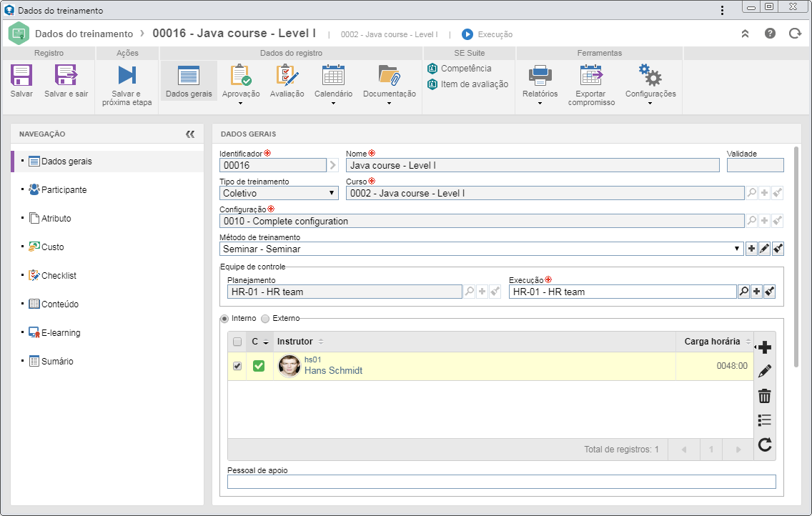Viewport: 812px width, 516px height.
Task: Add instructor with plus icon
Action: tap(764, 347)
